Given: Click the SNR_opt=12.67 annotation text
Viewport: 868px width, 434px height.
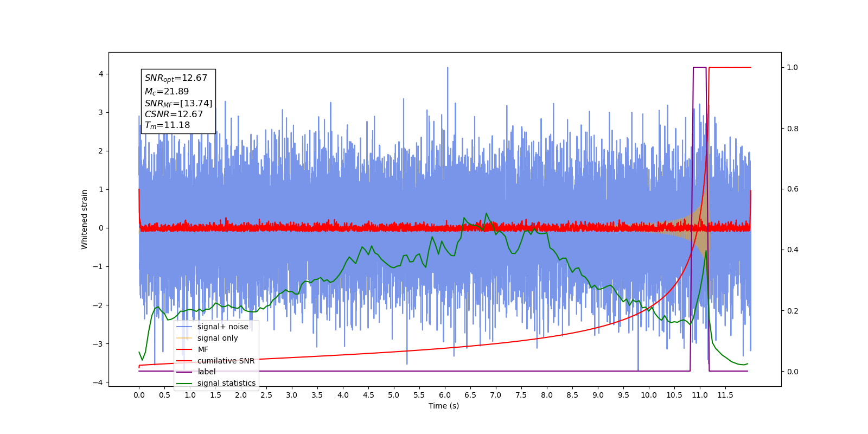Looking at the screenshot, I should point(176,78).
